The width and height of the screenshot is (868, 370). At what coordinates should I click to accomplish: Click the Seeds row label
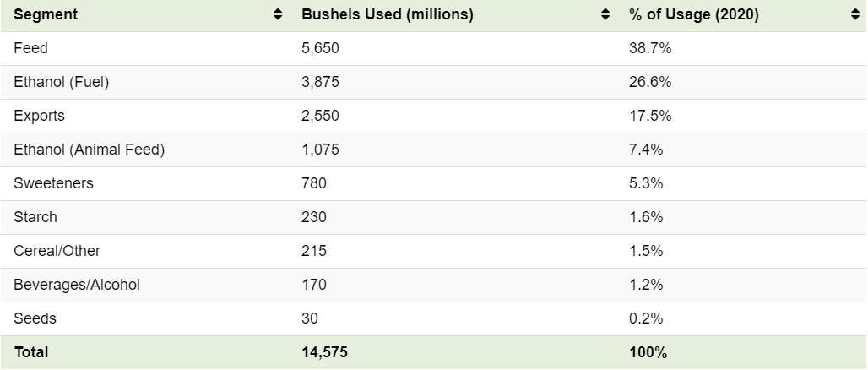[35, 318]
